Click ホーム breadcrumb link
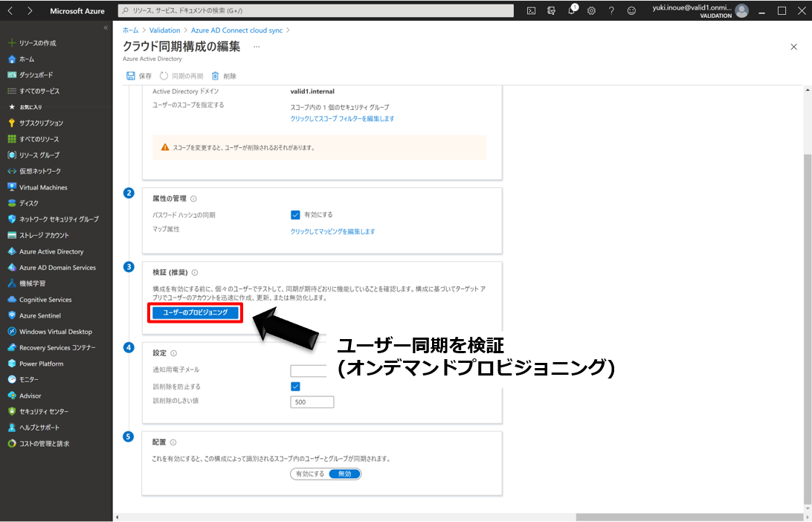 (x=131, y=30)
